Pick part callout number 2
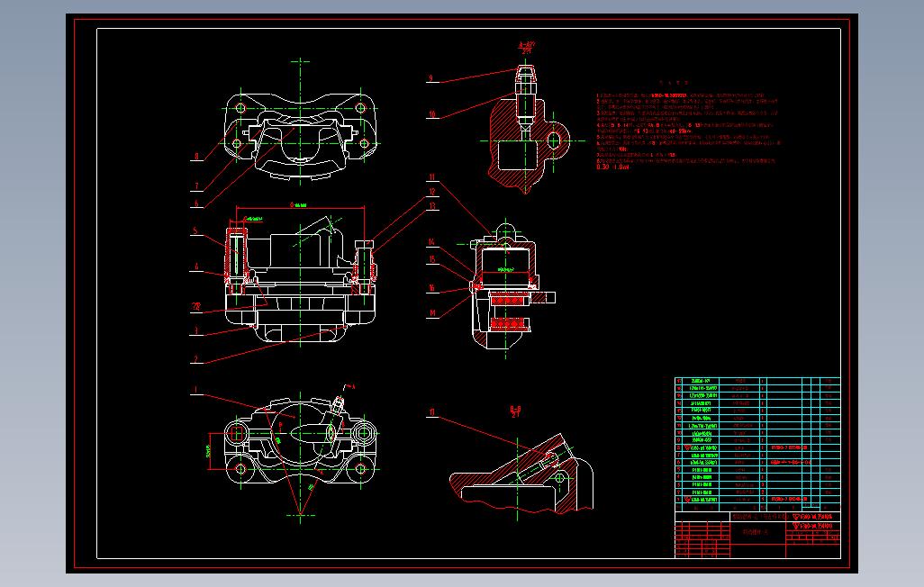This screenshot has width=924, height=587. tap(196, 359)
